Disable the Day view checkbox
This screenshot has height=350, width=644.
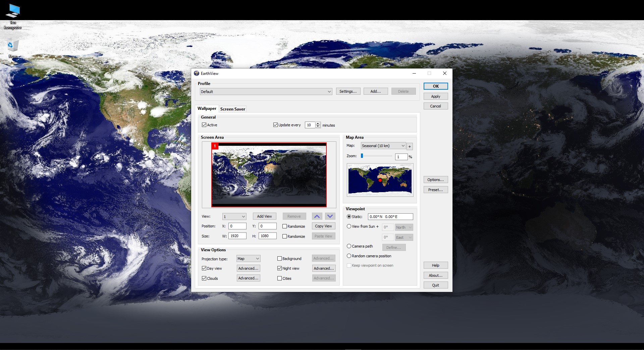point(204,268)
